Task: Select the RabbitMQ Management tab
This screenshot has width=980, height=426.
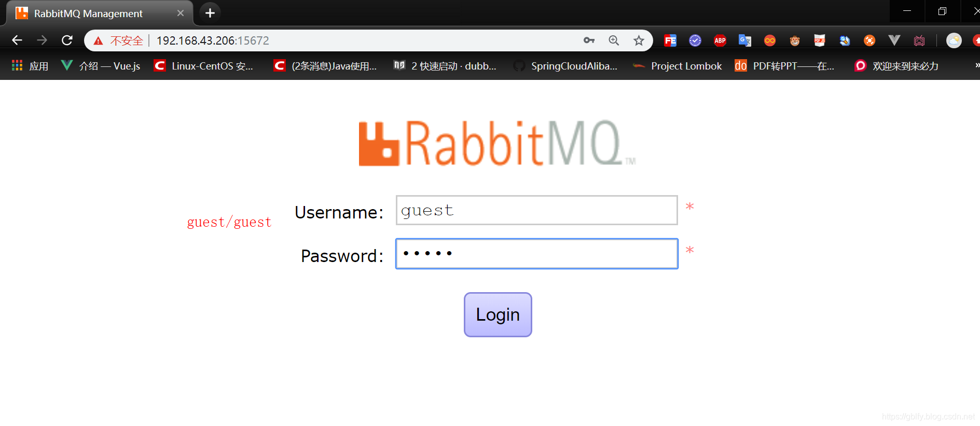Action: pos(99,13)
